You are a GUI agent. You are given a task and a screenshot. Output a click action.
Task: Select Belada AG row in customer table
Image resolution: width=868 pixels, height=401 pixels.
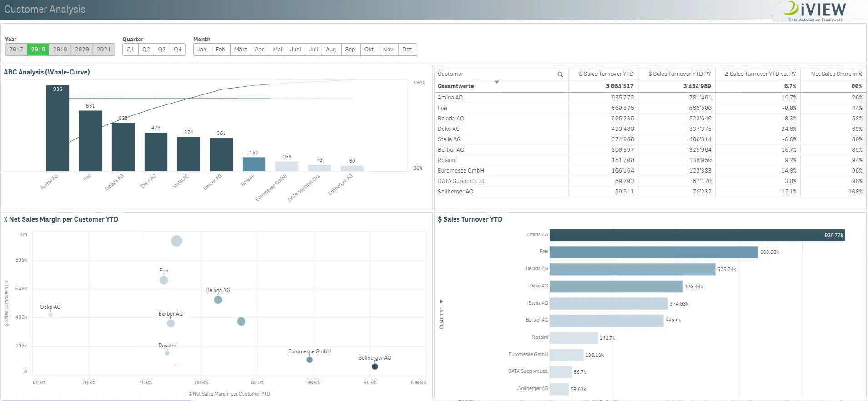click(x=649, y=119)
